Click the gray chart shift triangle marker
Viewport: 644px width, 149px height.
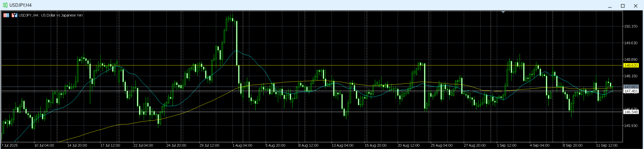pos(503,12)
